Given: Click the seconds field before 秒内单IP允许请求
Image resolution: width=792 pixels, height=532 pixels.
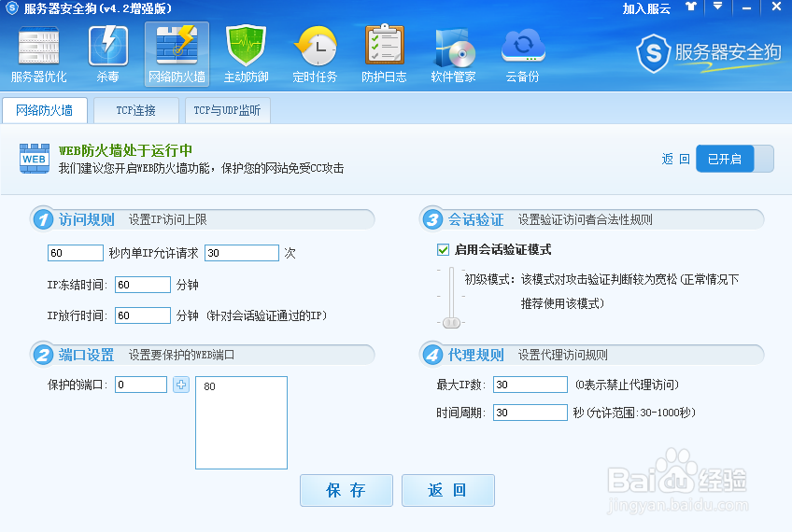Looking at the screenshot, I should (x=76, y=253).
